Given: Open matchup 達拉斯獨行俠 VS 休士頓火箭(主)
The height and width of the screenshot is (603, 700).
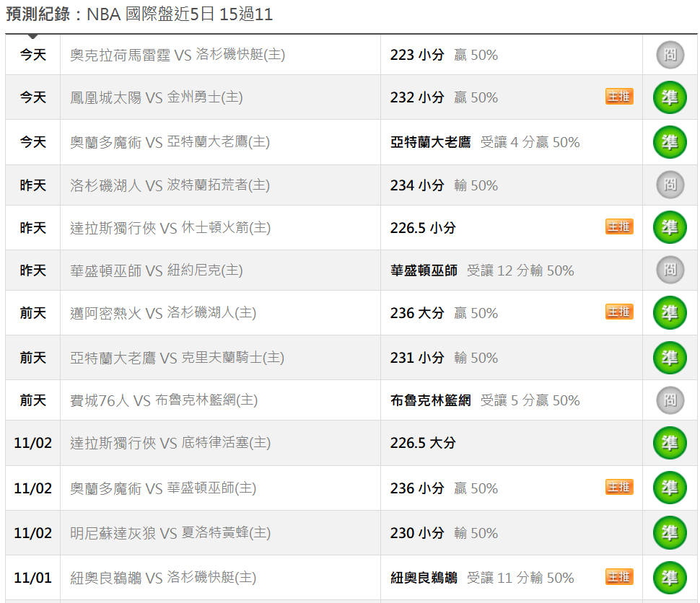Looking at the screenshot, I should click(170, 228).
